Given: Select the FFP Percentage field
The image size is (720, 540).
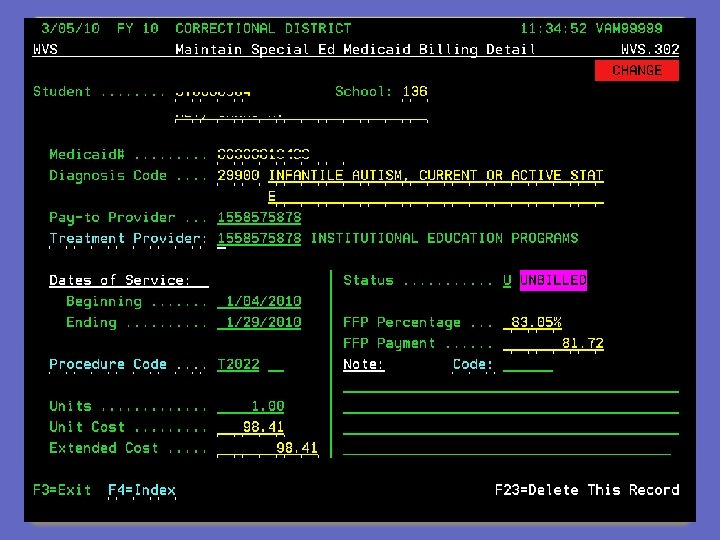Looking at the screenshot, I should [x=532, y=322].
